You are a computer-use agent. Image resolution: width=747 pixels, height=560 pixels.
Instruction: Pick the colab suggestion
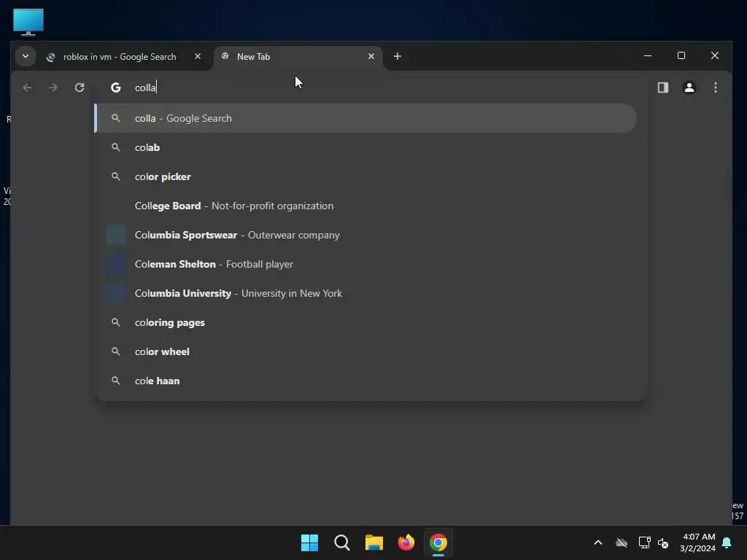[x=365, y=147]
